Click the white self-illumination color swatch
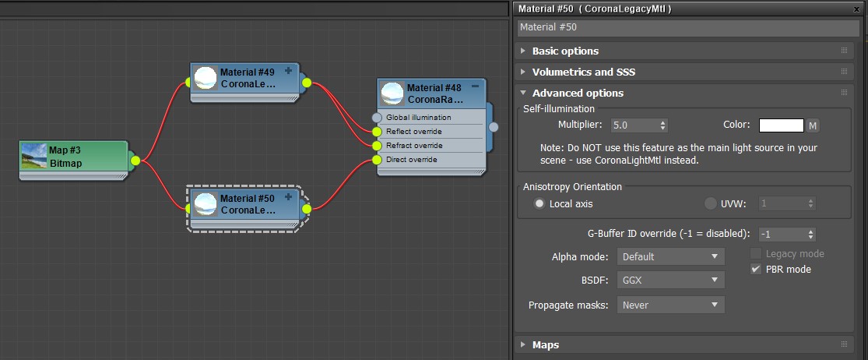Viewport: 868px width, 360px height. click(781, 125)
